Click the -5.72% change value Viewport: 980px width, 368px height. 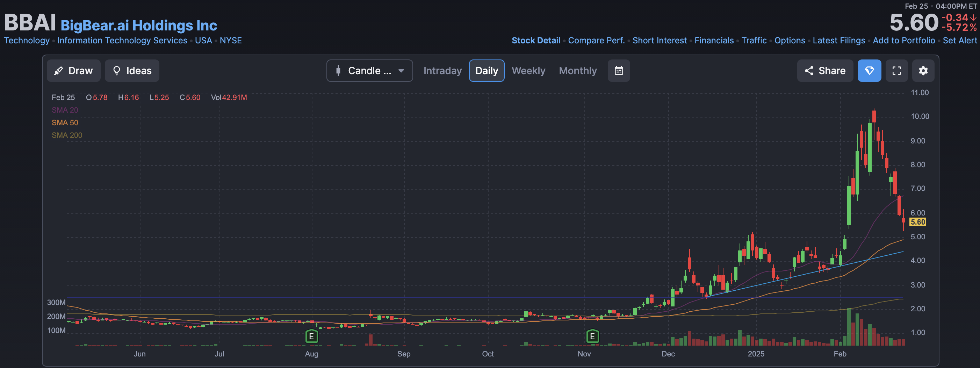click(959, 27)
